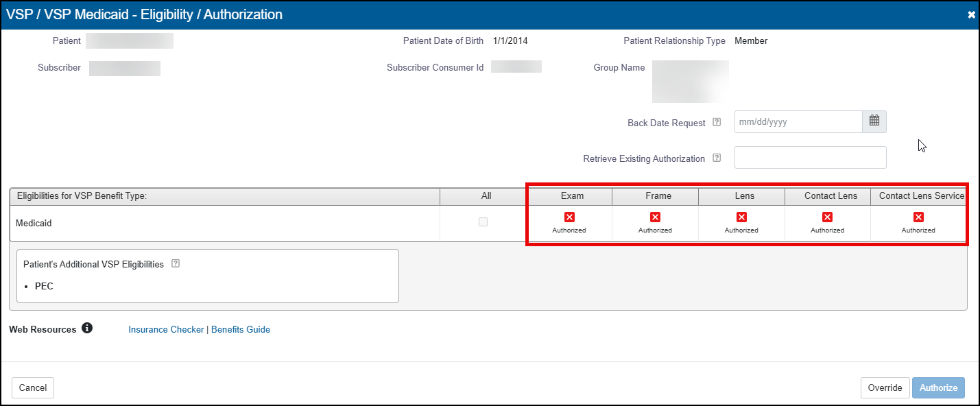The height and width of the screenshot is (406, 980).
Task: Toggle the Contact Lens authorized checkbox
Action: [827, 217]
